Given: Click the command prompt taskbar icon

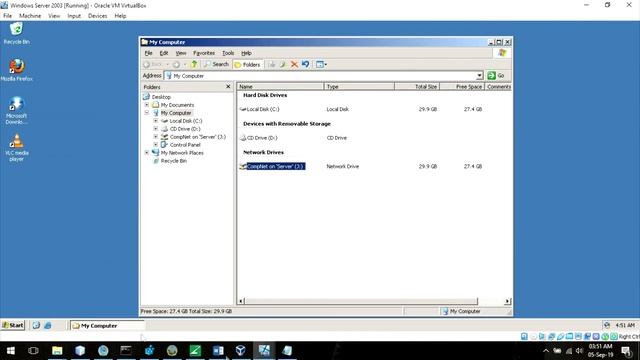Looking at the screenshot, I should point(126,351).
